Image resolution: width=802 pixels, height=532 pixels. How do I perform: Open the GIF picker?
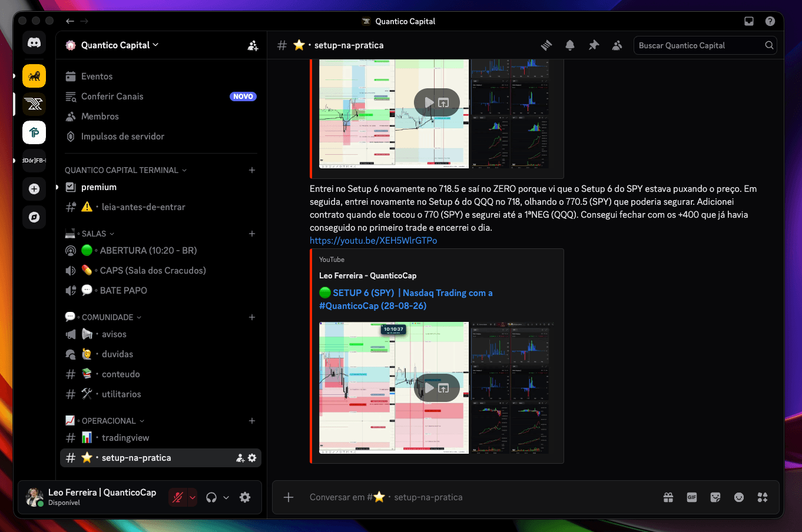tap(692, 497)
